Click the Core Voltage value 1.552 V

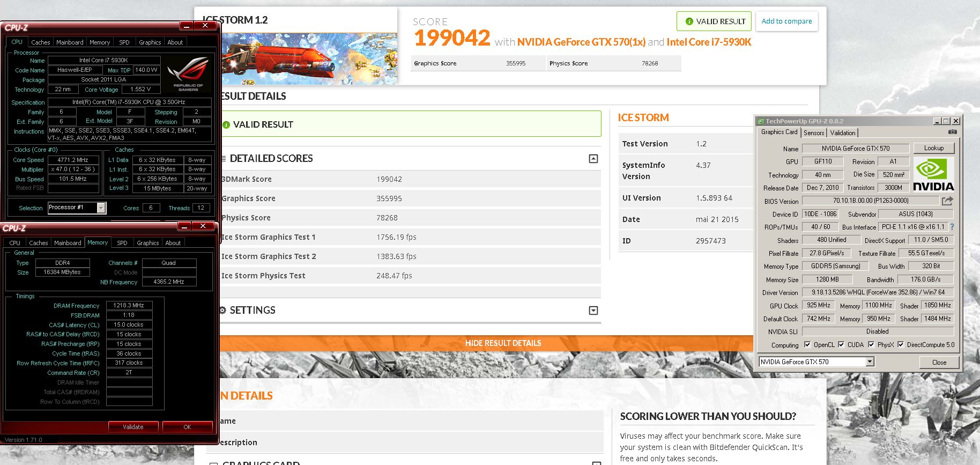coord(140,89)
